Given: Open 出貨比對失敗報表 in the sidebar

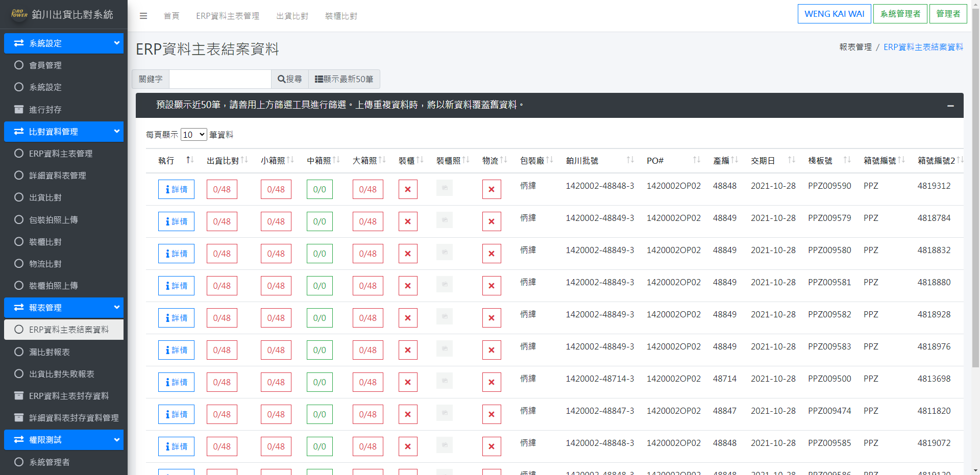Looking at the screenshot, I should 64,373.
